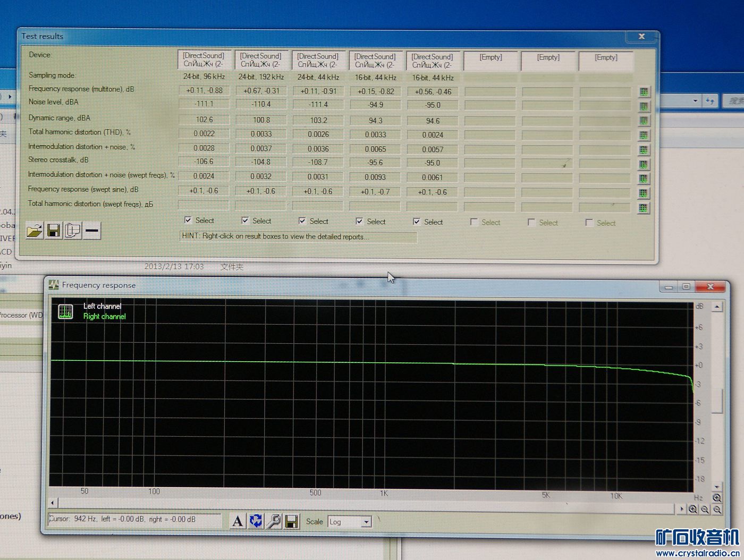This screenshot has width=744, height=560.
Task: Click the first [Empty] device slot header
Action: pos(491,61)
